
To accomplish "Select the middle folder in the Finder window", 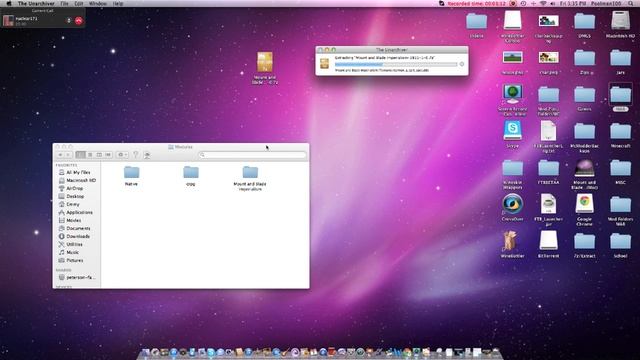I will (x=191, y=172).
